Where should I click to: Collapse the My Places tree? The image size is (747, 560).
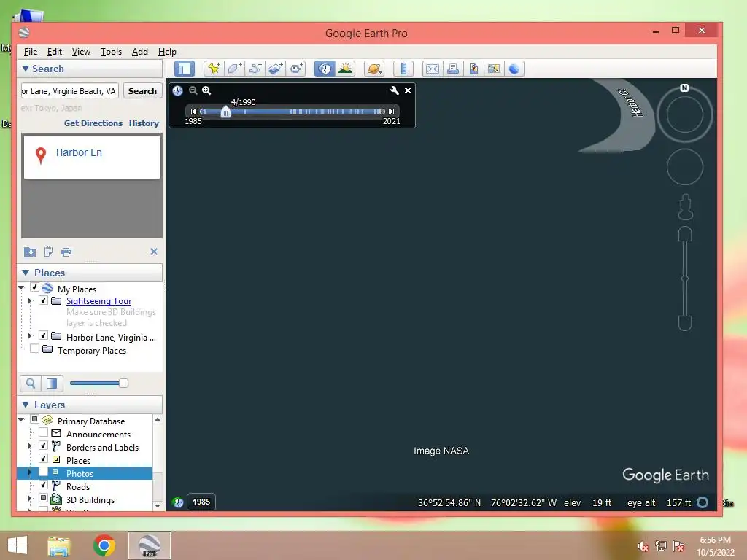point(21,287)
